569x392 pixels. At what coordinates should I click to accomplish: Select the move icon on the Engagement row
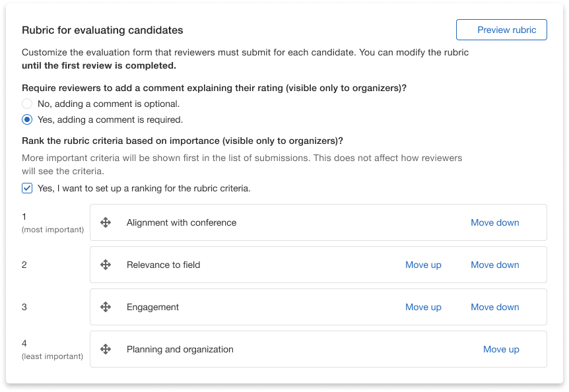point(106,307)
